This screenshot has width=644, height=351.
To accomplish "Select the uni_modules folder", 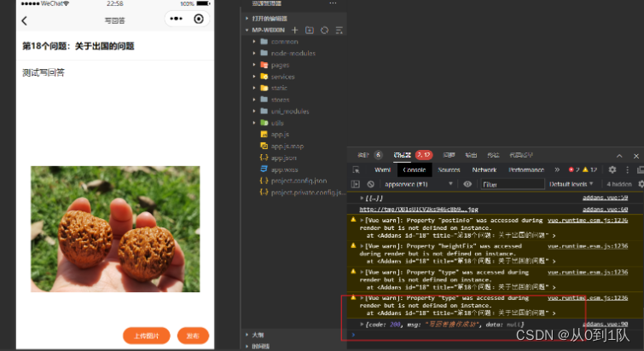I will point(290,111).
